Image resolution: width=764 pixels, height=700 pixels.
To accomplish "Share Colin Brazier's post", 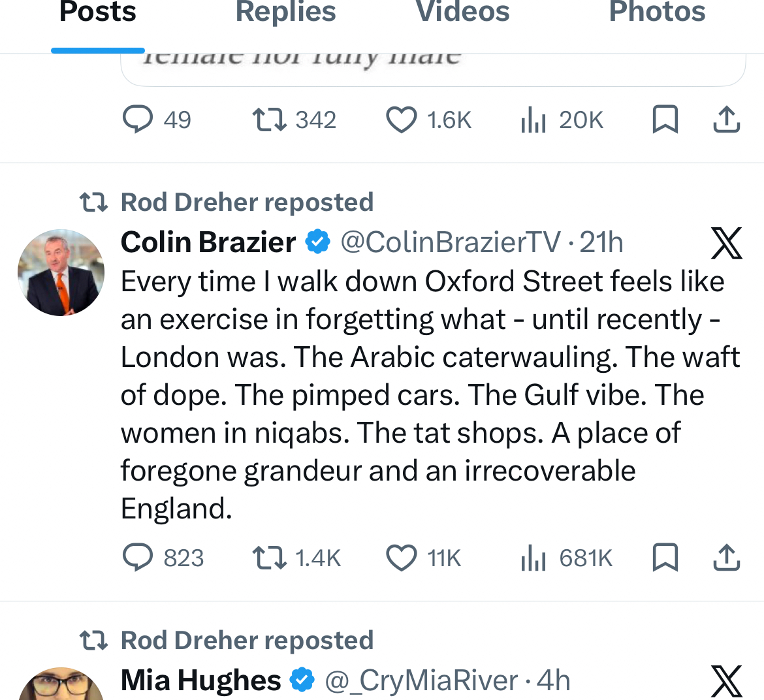I will [726, 558].
